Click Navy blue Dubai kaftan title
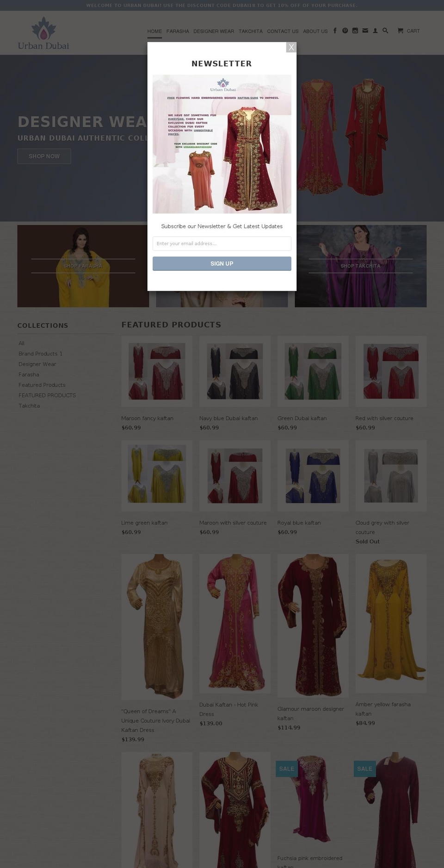 [228, 418]
